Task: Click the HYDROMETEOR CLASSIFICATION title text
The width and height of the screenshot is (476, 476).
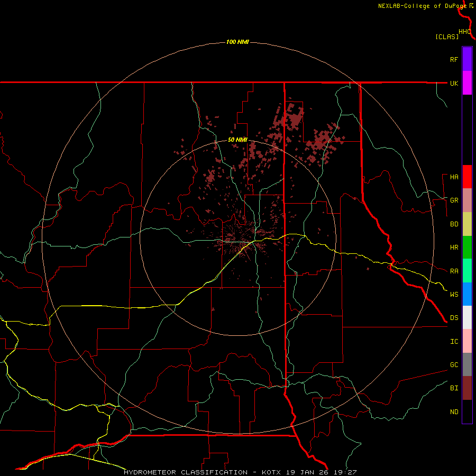Action: point(186,472)
